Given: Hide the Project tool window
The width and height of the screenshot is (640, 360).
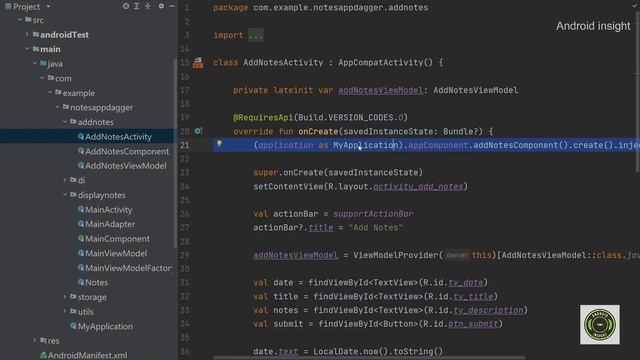Looking at the screenshot, I should 172,6.
